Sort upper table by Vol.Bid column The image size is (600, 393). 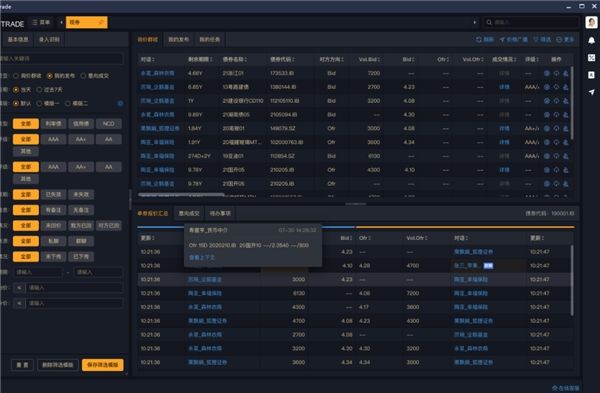(x=369, y=59)
